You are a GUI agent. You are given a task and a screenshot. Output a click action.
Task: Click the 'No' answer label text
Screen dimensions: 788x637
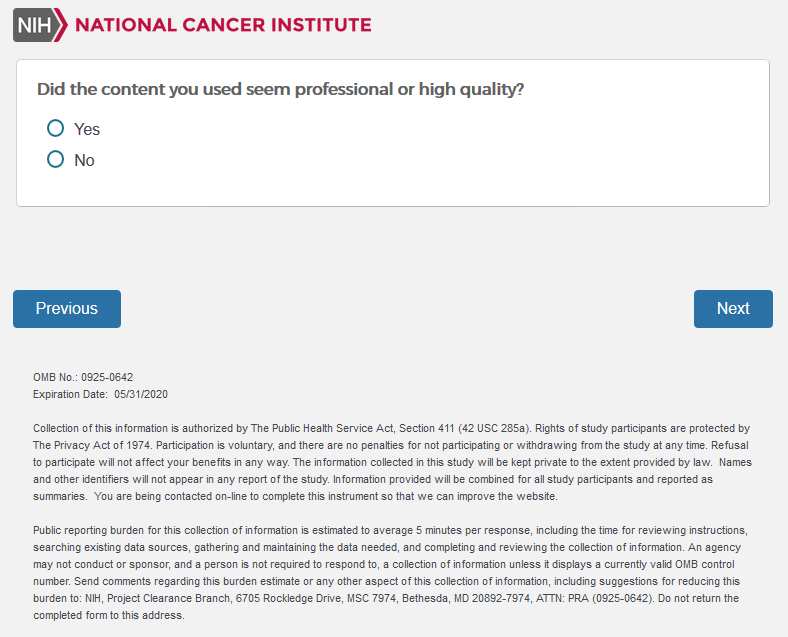(84, 160)
